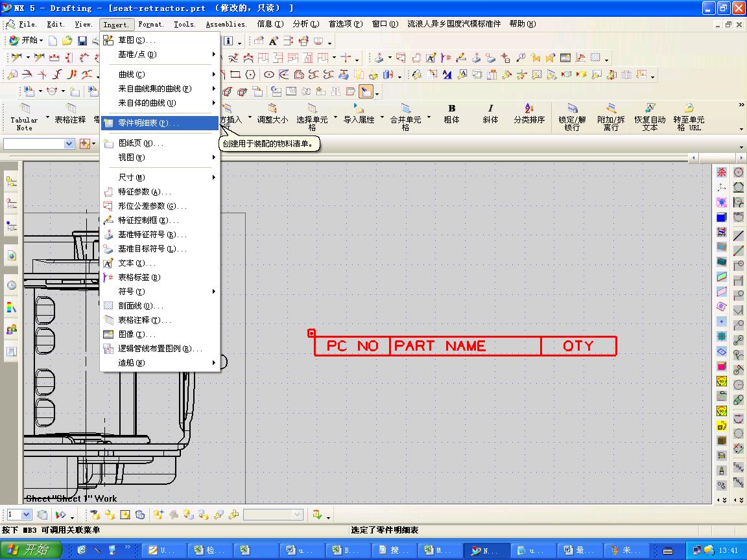Screen dimensions: 747x560
Task: Click the 分类排序 (Sort) toolbar button
Action: pyautogui.click(x=529, y=114)
